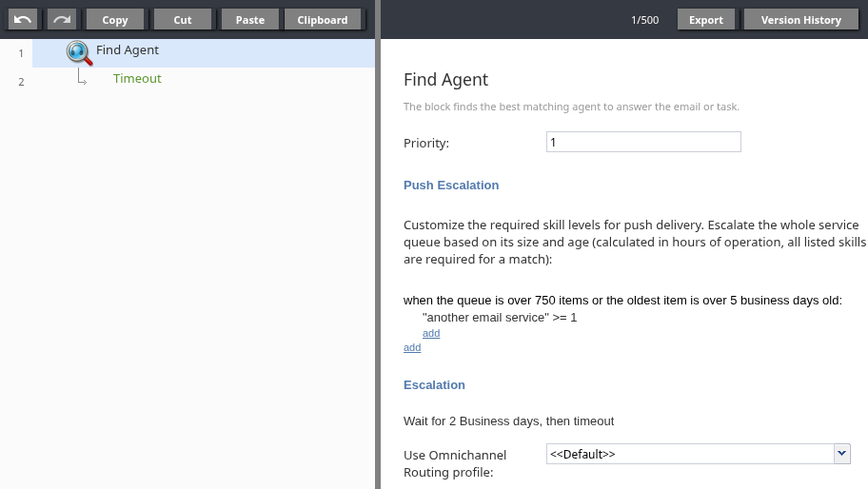Viewport: 868px width, 489px height.
Task: Click the add link for new escalation condition
Action: pos(412,347)
